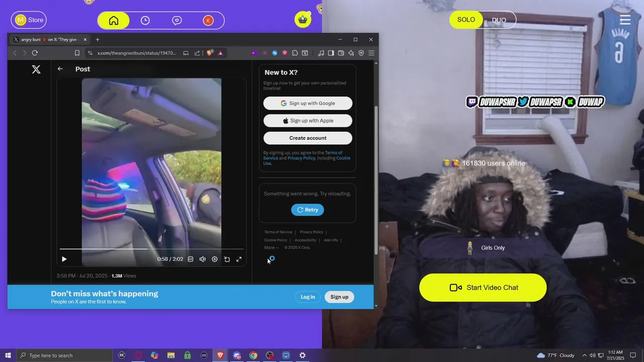644x362 pixels.
Task: Click the taskbar search box
Action: (x=64, y=355)
